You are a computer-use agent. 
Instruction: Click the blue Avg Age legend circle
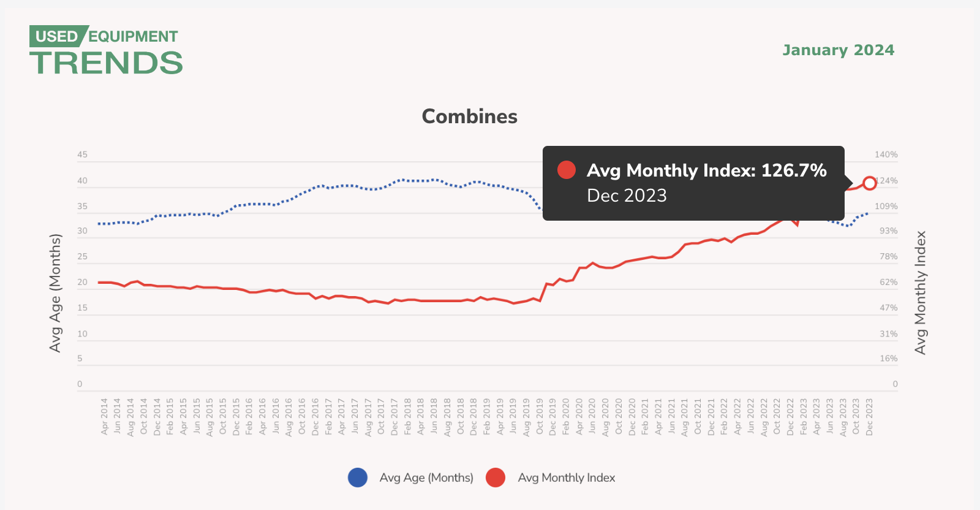[x=358, y=478]
